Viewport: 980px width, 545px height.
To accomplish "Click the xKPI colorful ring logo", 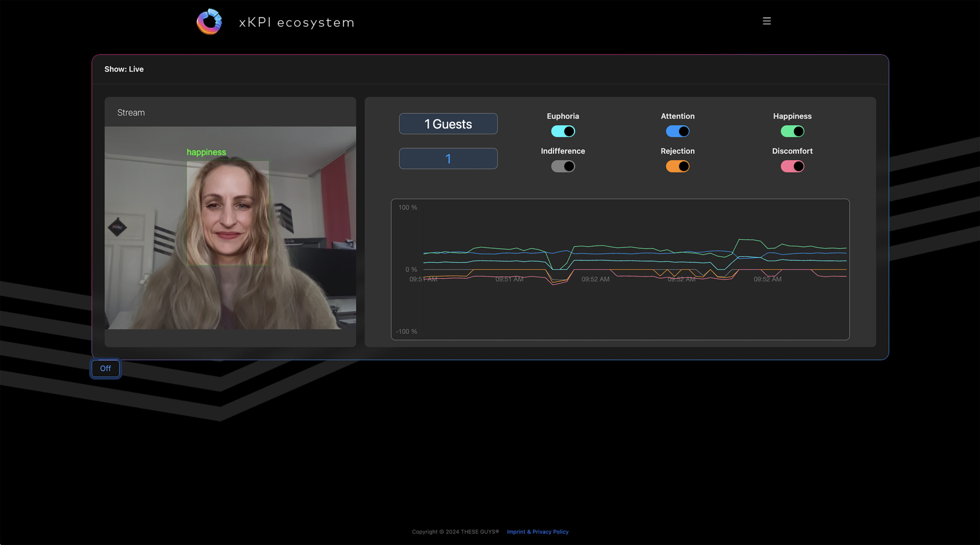I will pos(209,22).
